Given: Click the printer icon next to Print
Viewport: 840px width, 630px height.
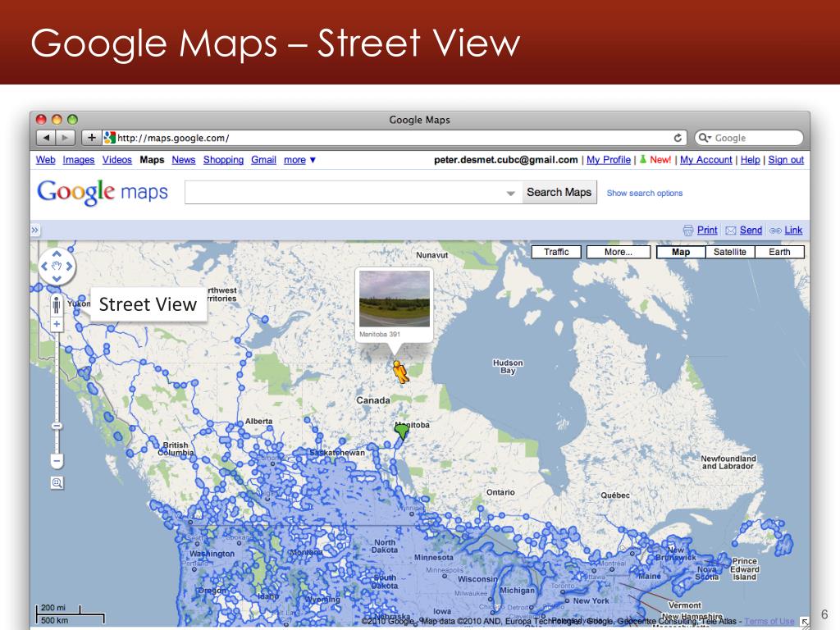Looking at the screenshot, I should point(688,231).
